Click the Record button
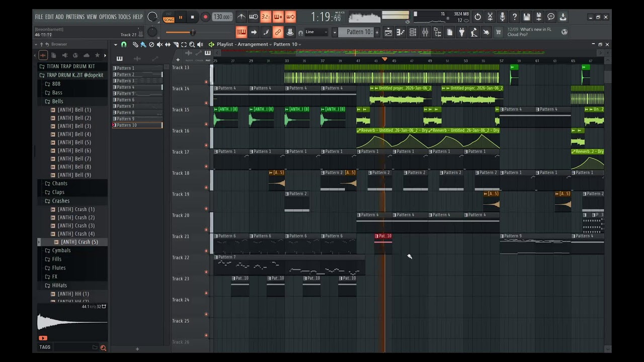Viewport: 644px width, 362px height. click(205, 17)
